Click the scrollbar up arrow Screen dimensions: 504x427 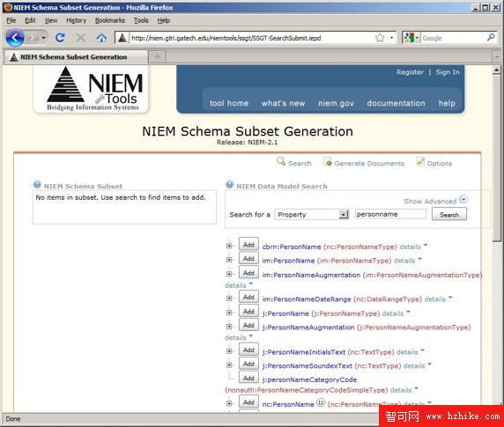tap(497, 70)
